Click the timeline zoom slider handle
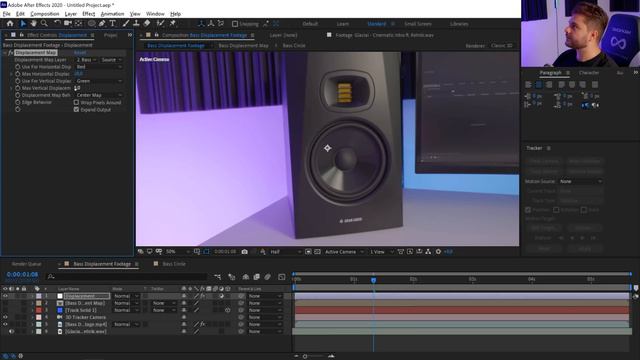640x360 pixels. pyautogui.click(x=305, y=356)
